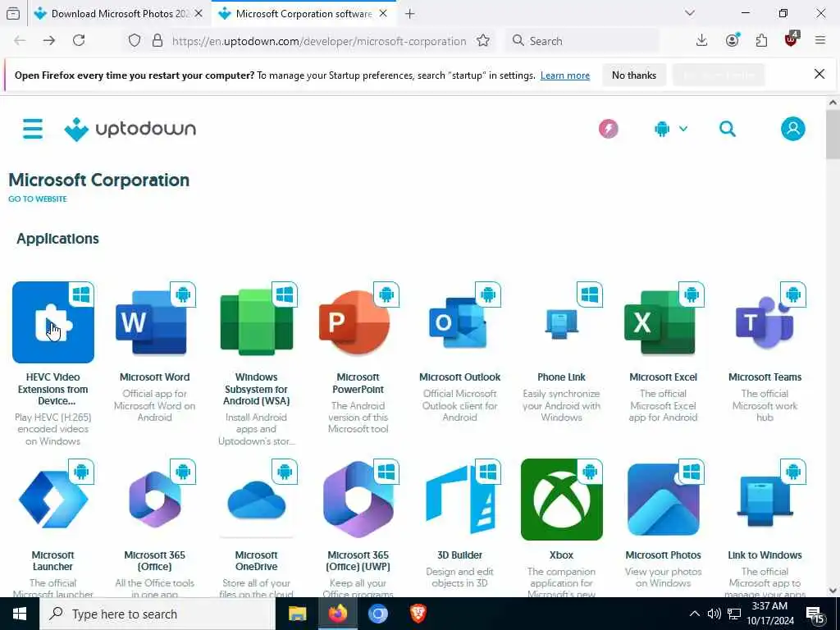This screenshot has width=840, height=630.
Task: Open the Uptodown user account icon
Action: click(793, 129)
